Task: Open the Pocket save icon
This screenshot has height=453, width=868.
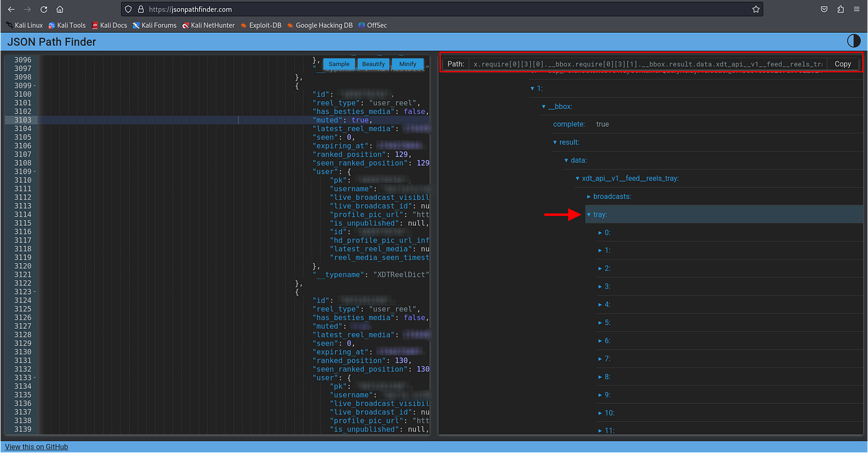Action: [x=824, y=9]
